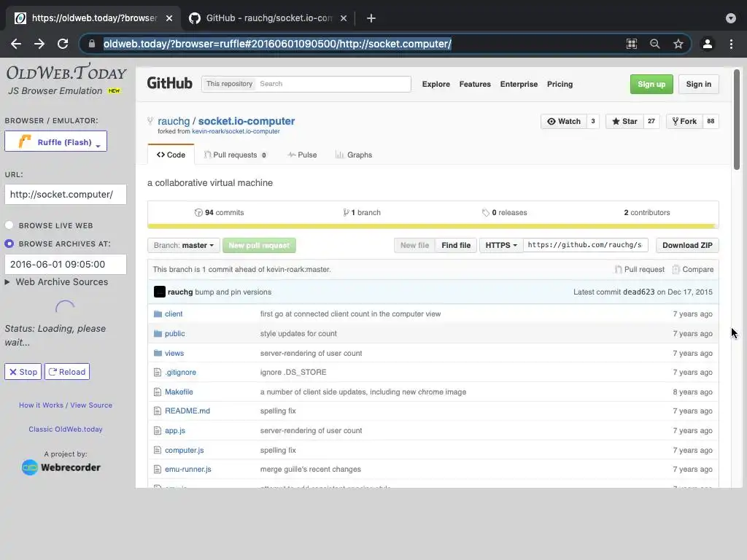747x560 pixels.
Task: Click the .gitignore file icon
Action: [158, 373]
